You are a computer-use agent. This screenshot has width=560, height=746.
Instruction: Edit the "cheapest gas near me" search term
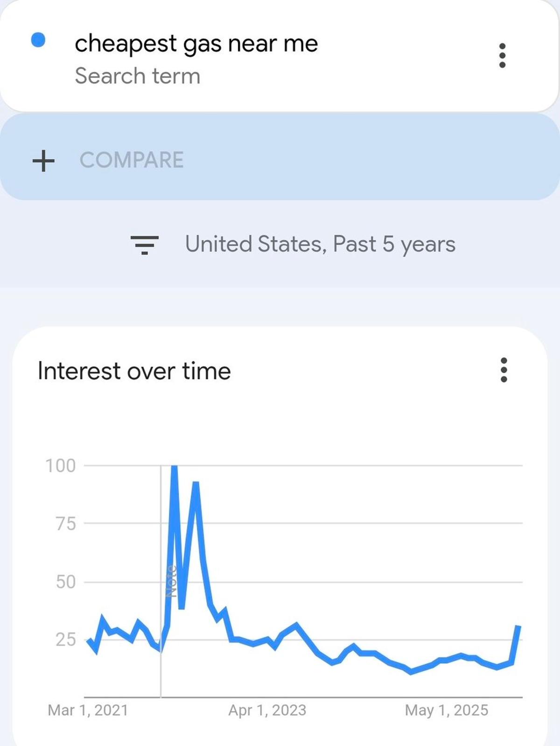click(196, 44)
